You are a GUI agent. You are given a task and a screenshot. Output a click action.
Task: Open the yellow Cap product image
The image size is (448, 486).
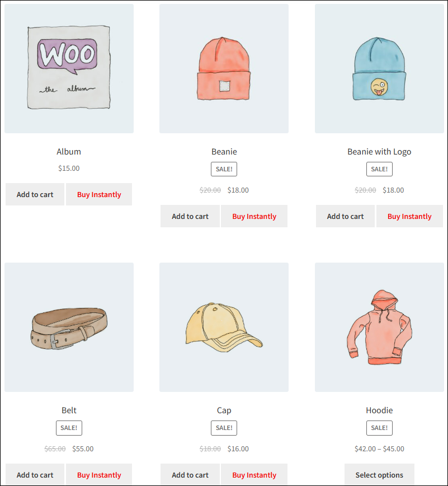(224, 328)
